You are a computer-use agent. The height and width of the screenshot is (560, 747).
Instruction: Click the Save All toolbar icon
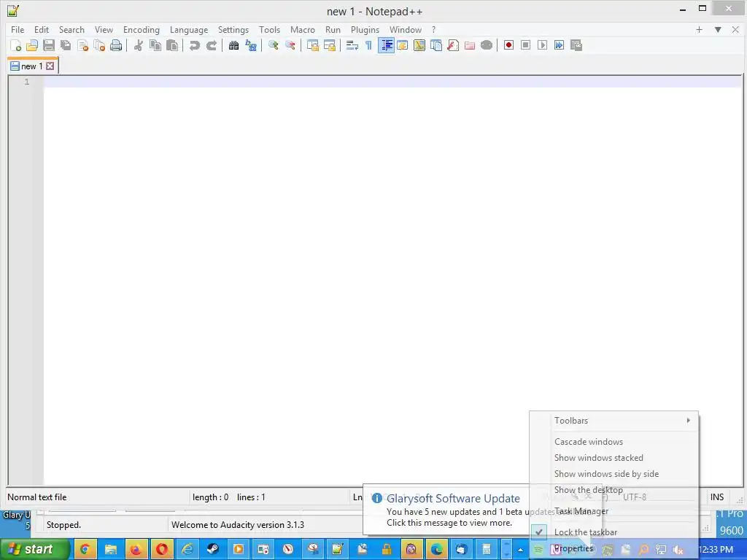coord(66,45)
